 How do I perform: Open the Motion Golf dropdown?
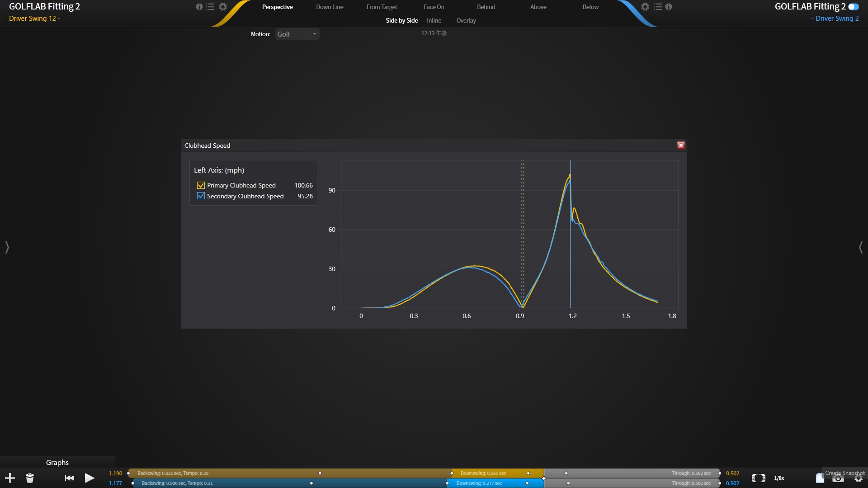(x=297, y=34)
